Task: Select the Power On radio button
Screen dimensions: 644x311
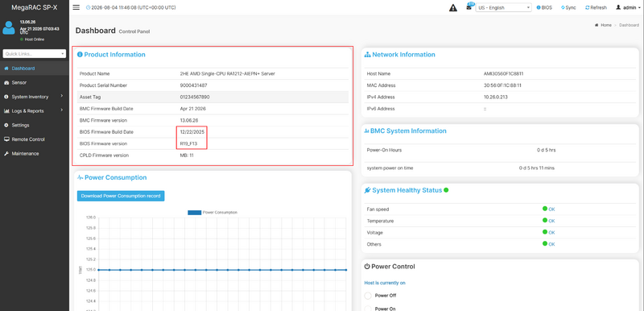Action: (x=368, y=309)
